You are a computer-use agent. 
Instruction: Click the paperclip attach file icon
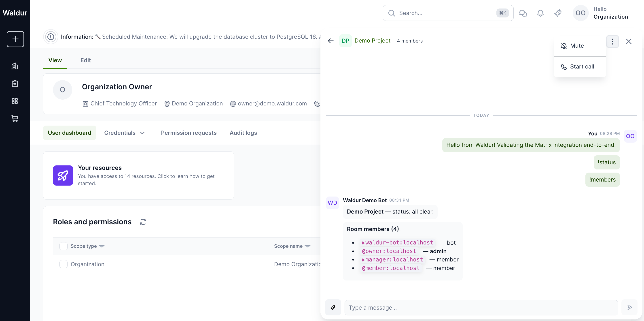tap(333, 307)
